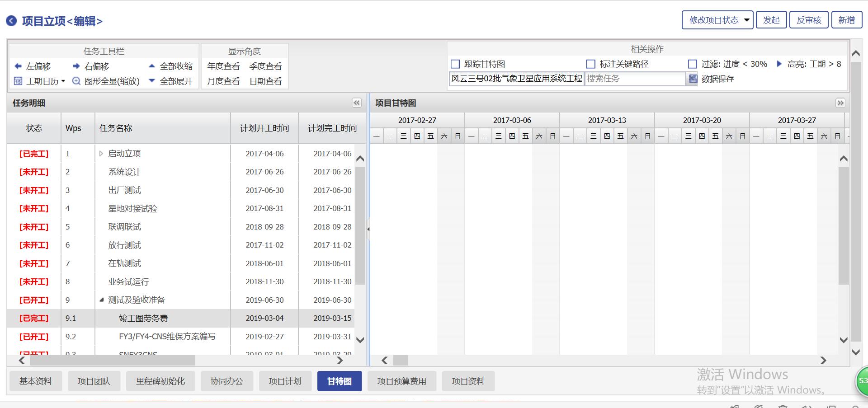Click the 图形全显(缩放) magnifier icon
Screen dimensions: 868x408
pyautogui.click(x=76, y=81)
